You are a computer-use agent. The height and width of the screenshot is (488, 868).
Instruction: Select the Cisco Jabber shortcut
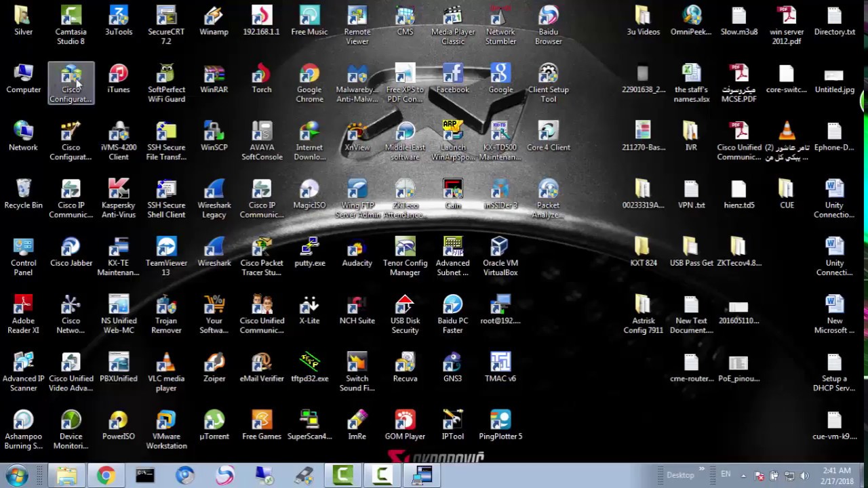pos(71,252)
